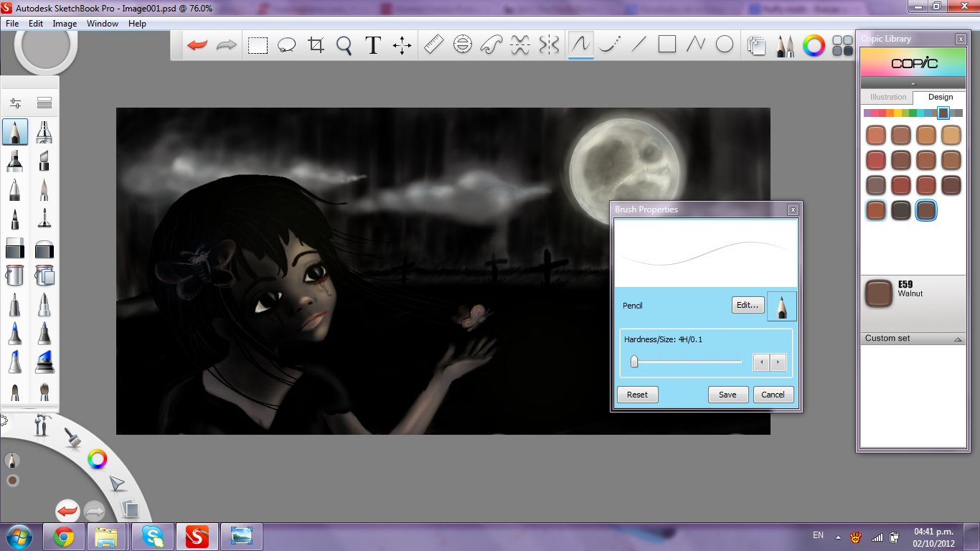
Task: Toggle the Color Editor wheel window
Action: [814, 46]
